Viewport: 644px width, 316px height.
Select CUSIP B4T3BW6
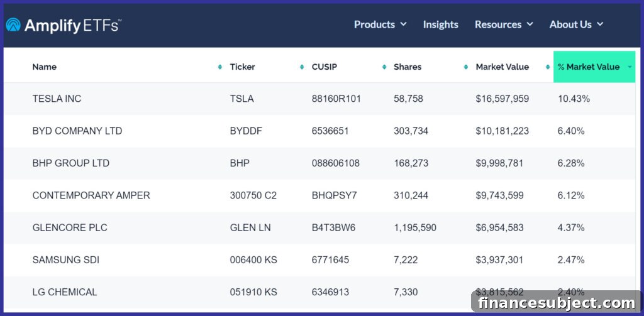tap(333, 228)
